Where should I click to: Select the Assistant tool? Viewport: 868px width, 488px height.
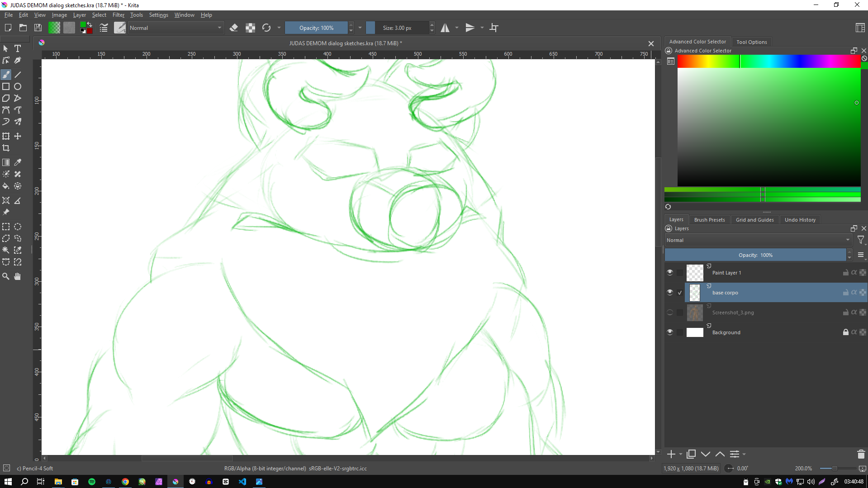pyautogui.click(x=6, y=200)
